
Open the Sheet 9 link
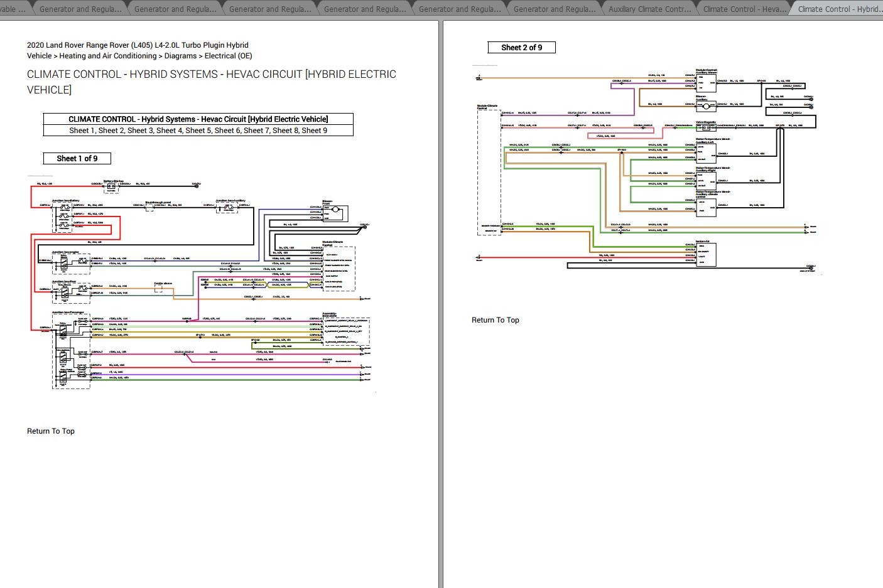314,131
